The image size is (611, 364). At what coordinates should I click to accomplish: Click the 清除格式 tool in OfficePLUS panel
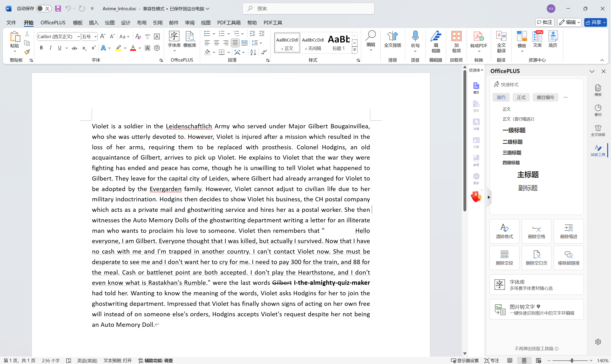[504, 231]
